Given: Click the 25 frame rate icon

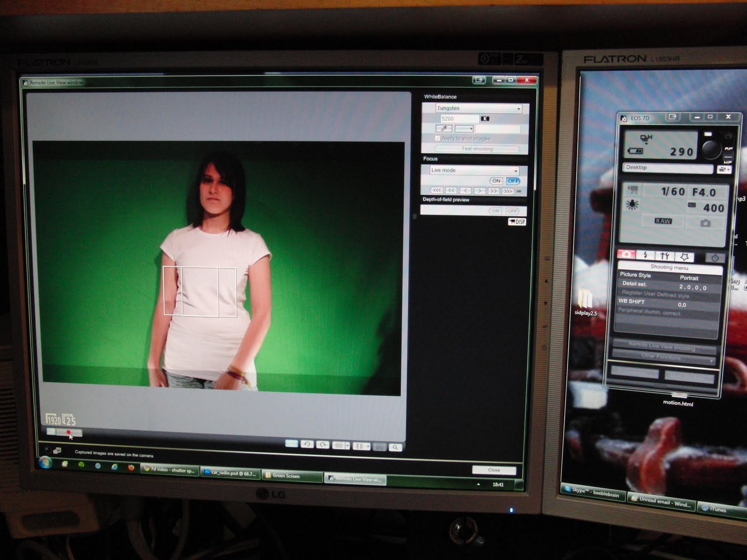Looking at the screenshot, I should 69,419.
